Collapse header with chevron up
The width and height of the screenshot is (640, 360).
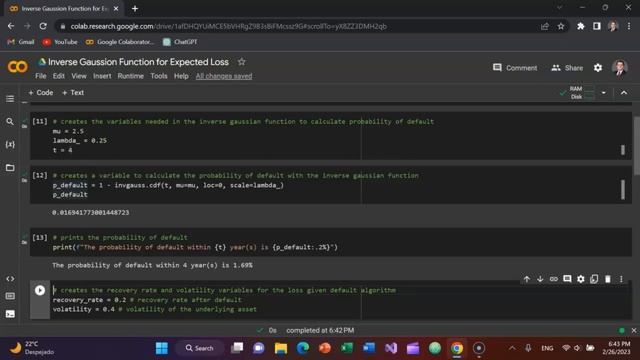pos(624,93)
